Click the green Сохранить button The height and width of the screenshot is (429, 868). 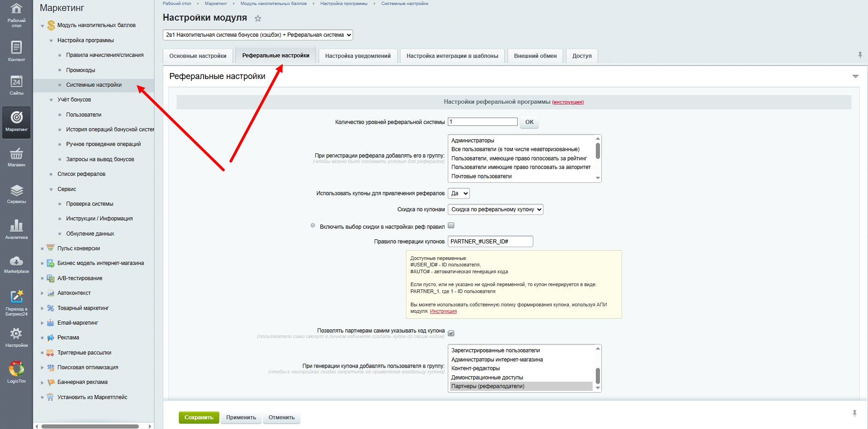point(199,418)
